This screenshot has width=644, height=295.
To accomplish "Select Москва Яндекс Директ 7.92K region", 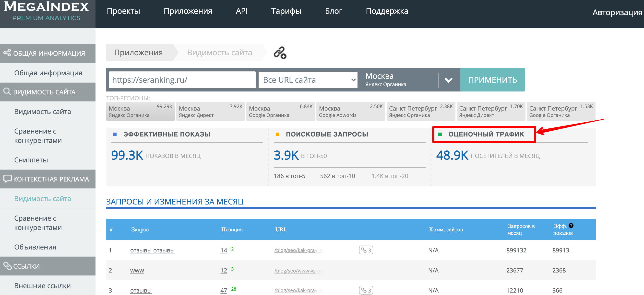I will [x=211, y=111].
